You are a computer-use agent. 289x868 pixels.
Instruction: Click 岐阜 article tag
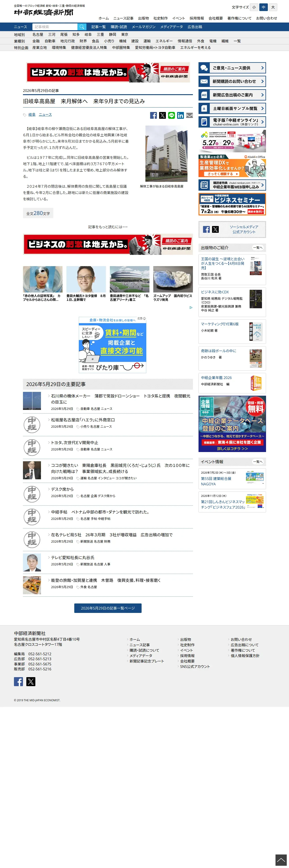[32, 115]
